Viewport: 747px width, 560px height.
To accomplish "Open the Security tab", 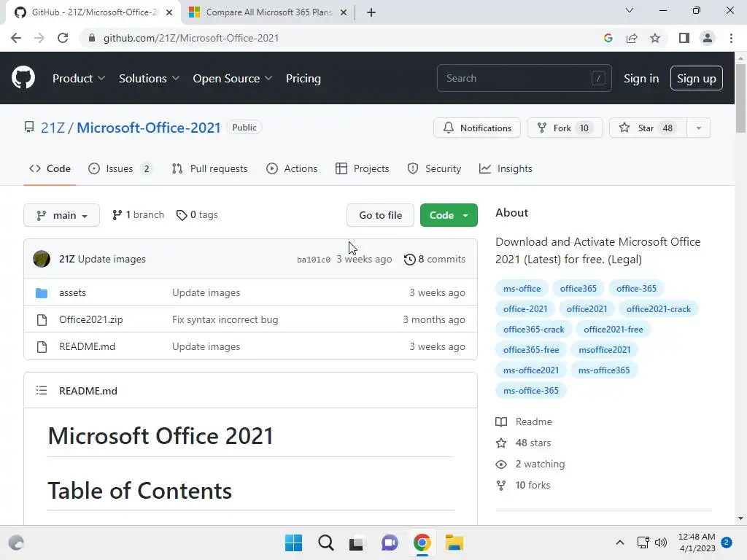I will tap(434, 168).
